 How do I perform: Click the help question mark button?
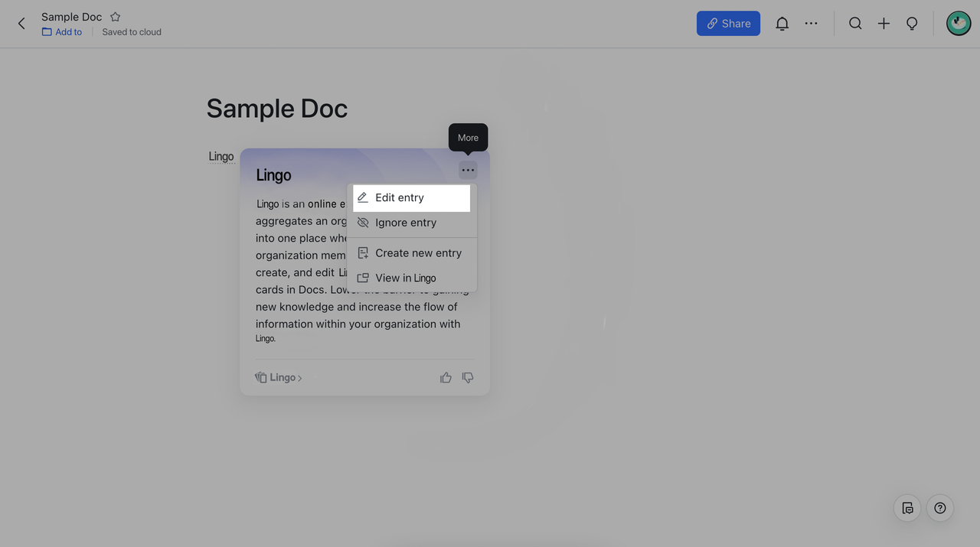click(x=940, y=508)
